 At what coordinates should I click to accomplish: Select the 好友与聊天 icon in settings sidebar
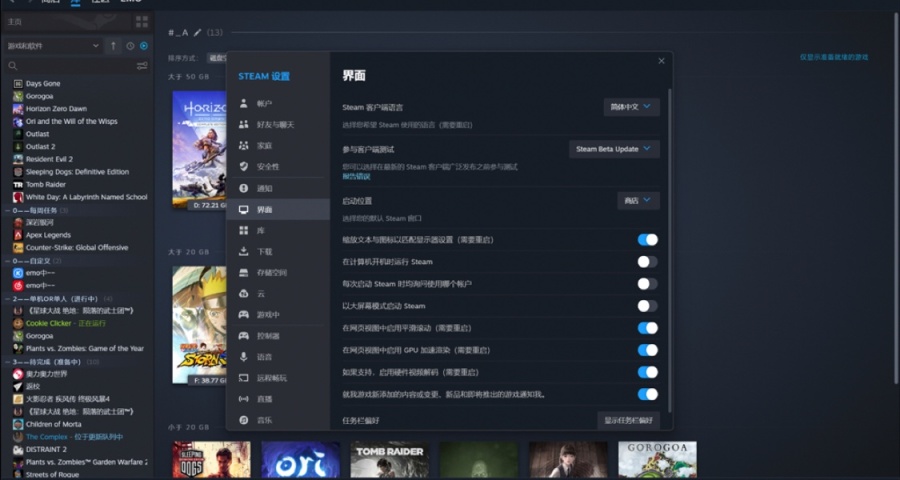click(244, 125)
